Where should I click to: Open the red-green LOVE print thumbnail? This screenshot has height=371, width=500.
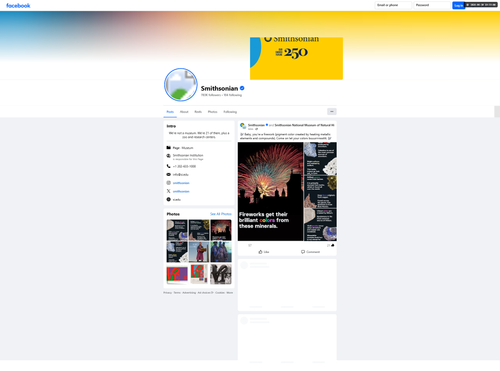pos(199,274)
